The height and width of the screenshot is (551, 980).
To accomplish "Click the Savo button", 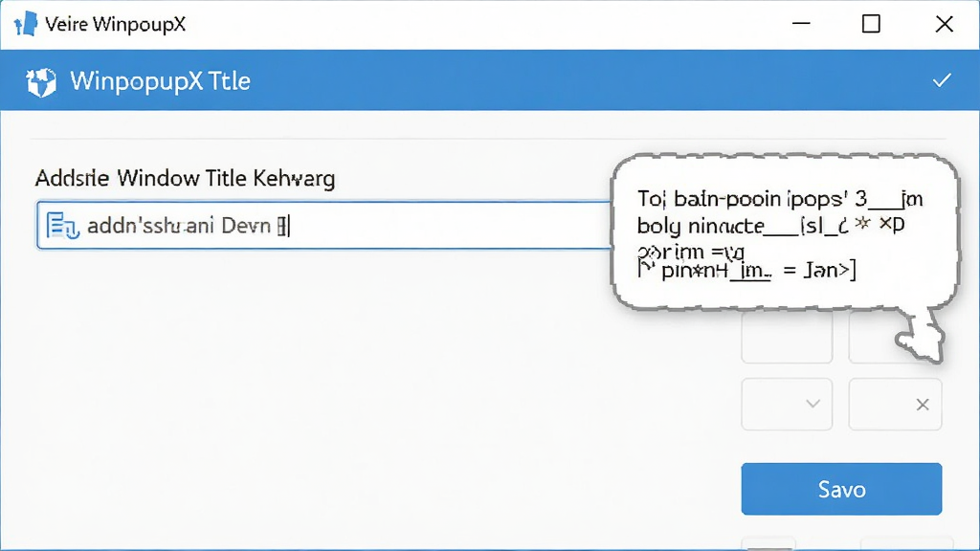I will (x=841, y=489).
